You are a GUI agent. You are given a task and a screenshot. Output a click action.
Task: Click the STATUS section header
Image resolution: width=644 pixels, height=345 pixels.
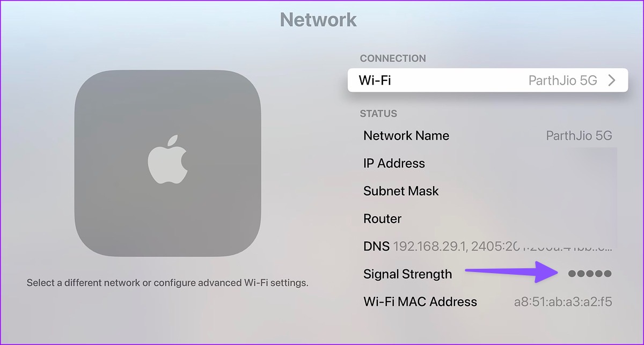point(378,114)
